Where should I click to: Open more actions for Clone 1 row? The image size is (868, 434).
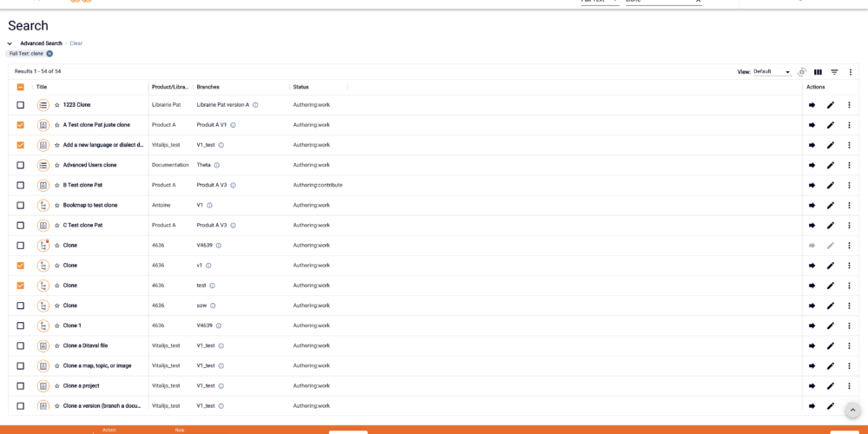pos(849,325)
